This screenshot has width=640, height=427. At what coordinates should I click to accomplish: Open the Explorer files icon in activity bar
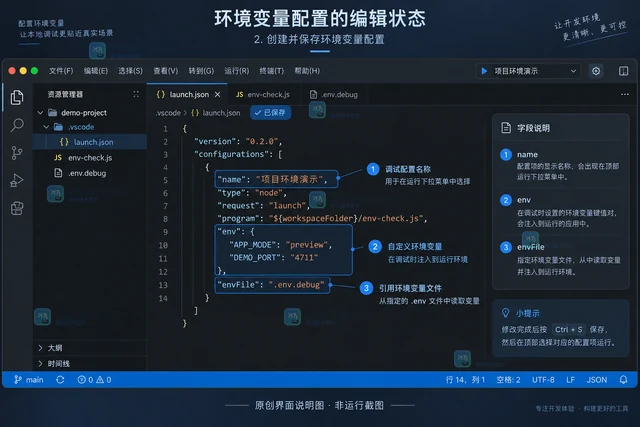(17, 97)
